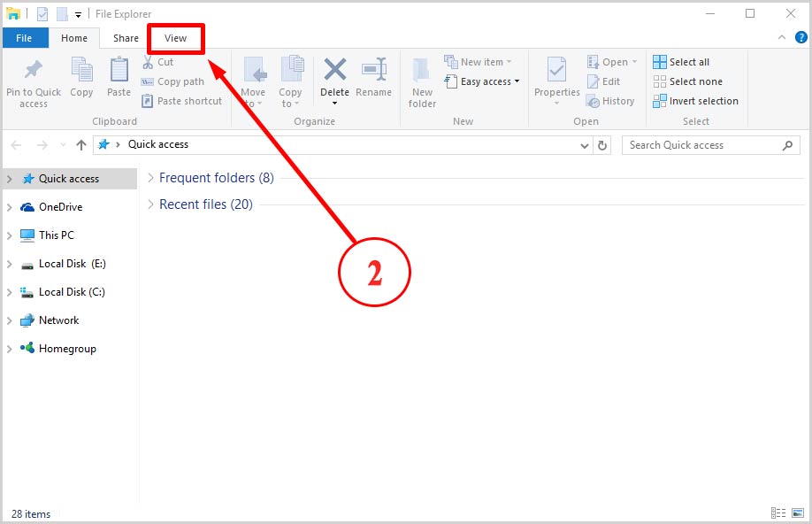Screen dimensions: 812x524
Task: Expand This PC in the navigation pane
Action: point(11,235)
